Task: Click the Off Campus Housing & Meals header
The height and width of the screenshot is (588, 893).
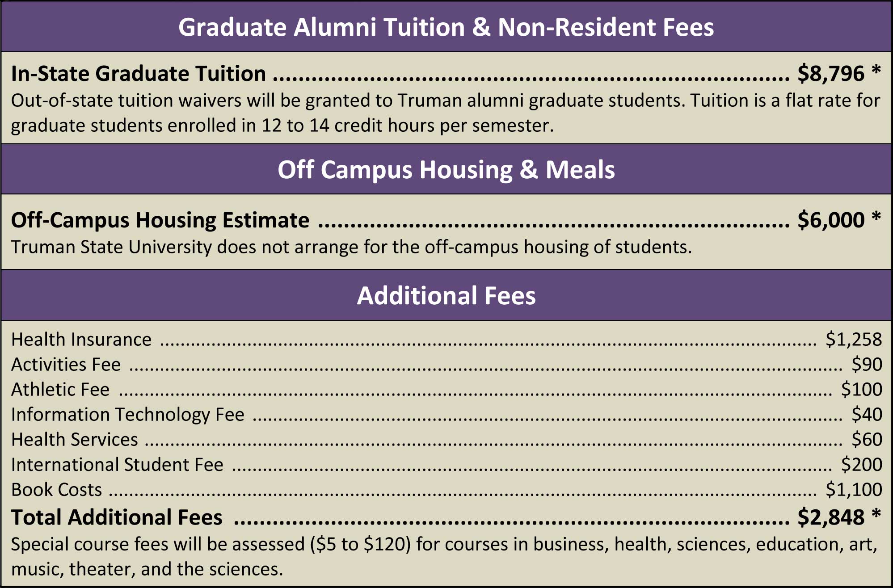Action: click(x=446, y=170)
